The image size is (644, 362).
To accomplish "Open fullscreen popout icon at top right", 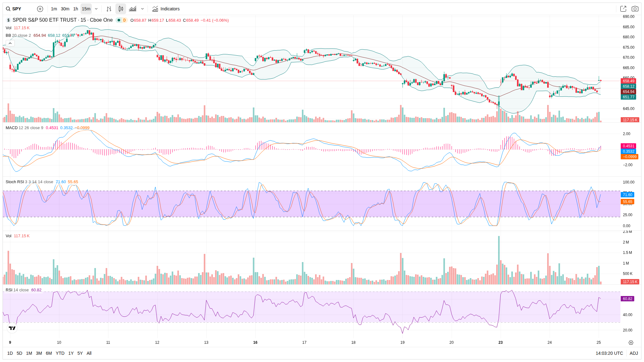I will pyautogui.click(x=623, y=9).
